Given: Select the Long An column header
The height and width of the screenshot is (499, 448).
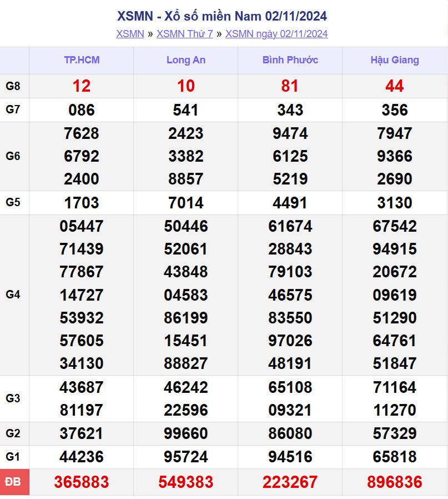Looking at the screenshot, I should (x=186, y=60).
